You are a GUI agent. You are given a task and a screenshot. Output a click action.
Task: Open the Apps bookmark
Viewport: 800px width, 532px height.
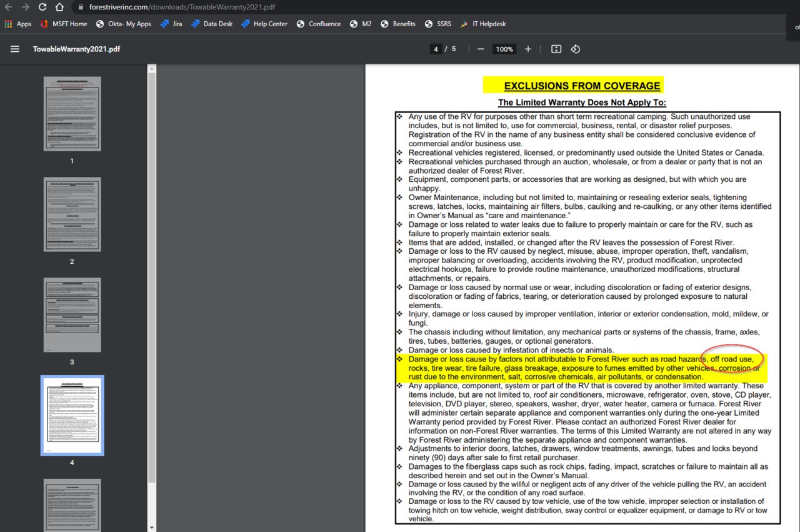click(18, 24)
